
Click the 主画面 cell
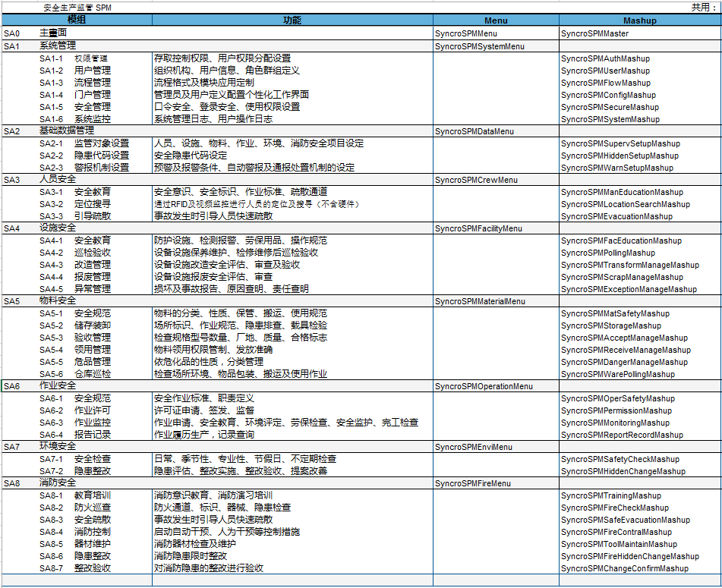click(53, 33)
